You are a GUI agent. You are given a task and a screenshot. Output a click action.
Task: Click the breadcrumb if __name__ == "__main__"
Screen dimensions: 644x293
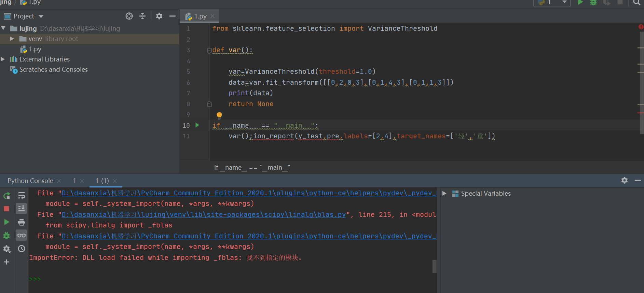click(252, 167)
